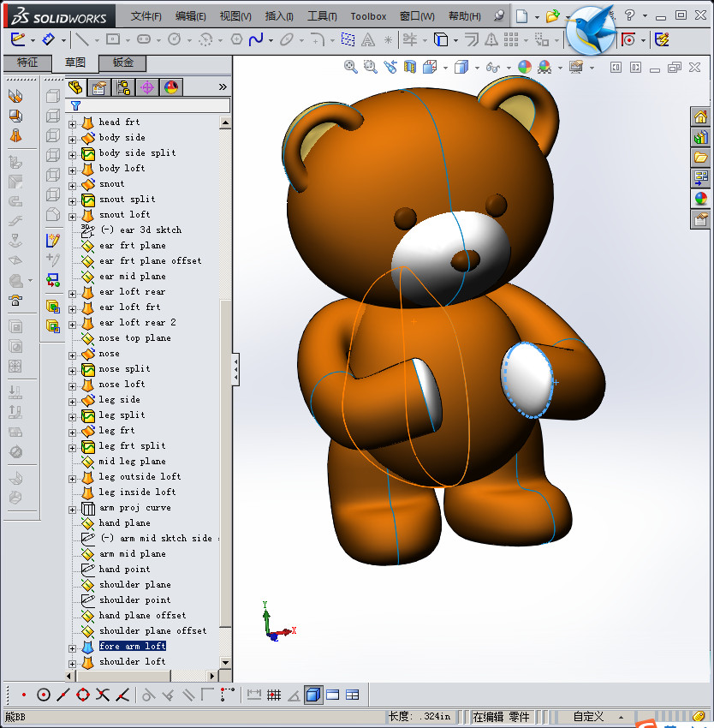Select the ear 3d sktch item
Screen dimensions: 714x728
click(141, 230)
